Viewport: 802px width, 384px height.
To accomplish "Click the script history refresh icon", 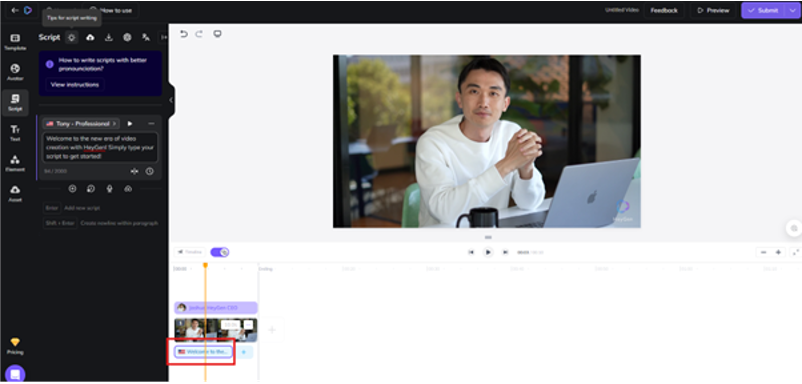I will click(91, 189).
